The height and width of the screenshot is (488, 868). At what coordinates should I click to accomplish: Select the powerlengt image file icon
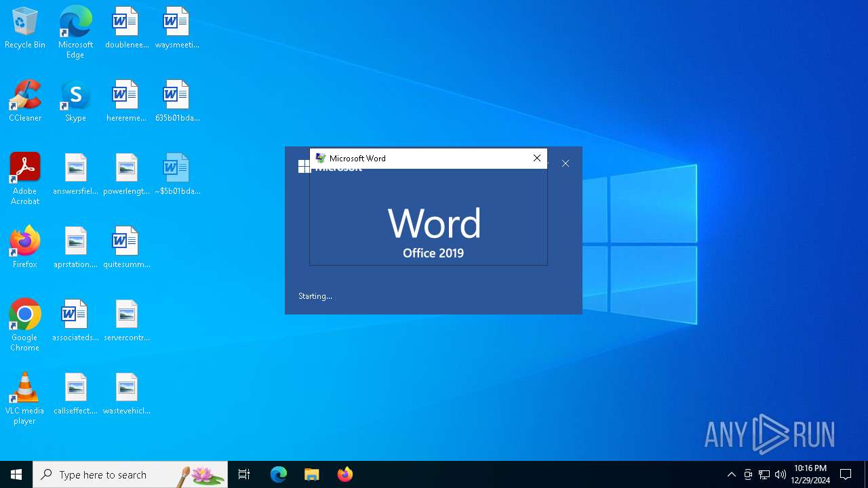[x=126, y=174]
